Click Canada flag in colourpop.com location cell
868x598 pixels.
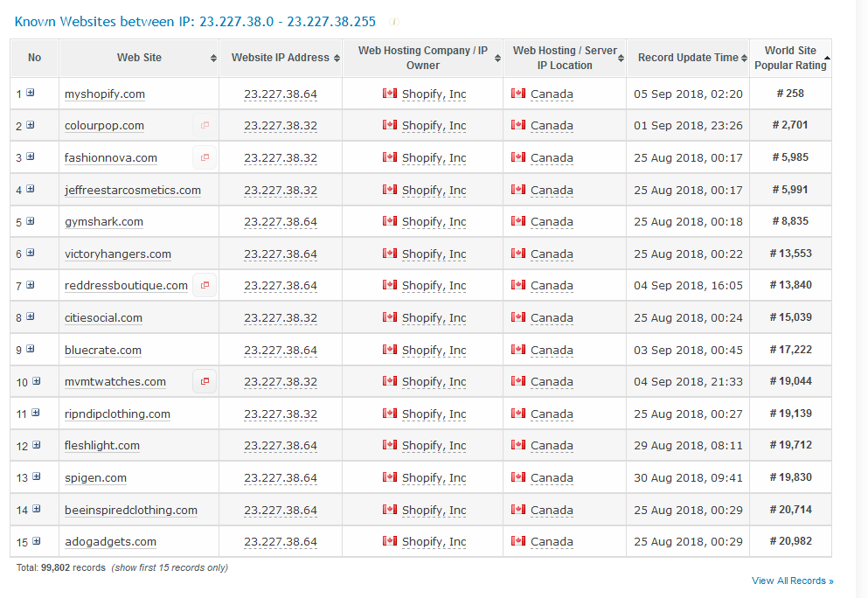(x=518, y=125)
